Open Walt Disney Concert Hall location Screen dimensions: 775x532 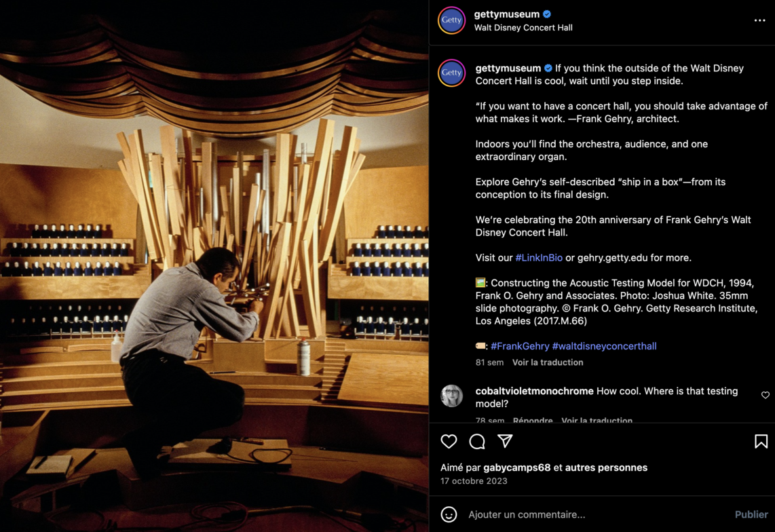523,28
